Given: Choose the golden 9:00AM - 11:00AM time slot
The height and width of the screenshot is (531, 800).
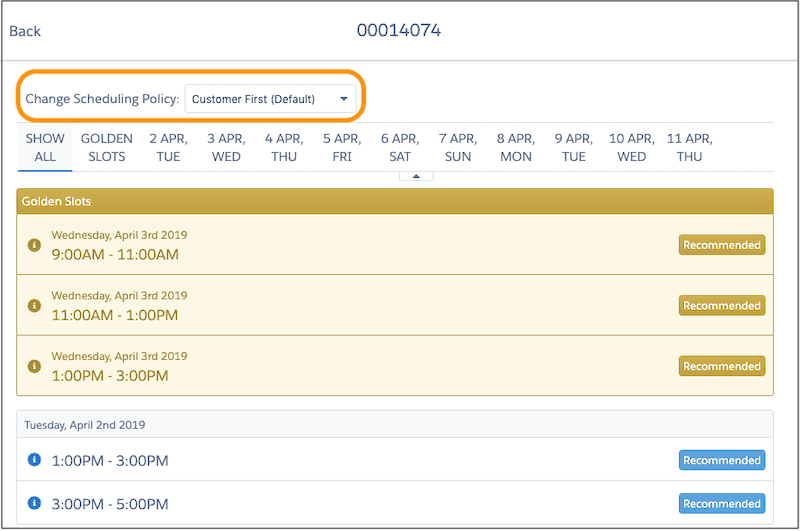Looking at the screenshot, I should click(395, 245).
